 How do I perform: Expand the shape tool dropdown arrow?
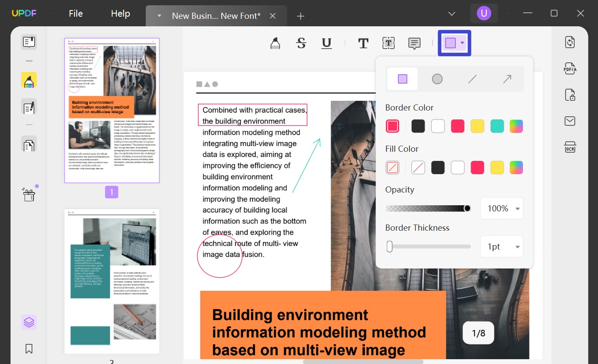tap(462, 43)
